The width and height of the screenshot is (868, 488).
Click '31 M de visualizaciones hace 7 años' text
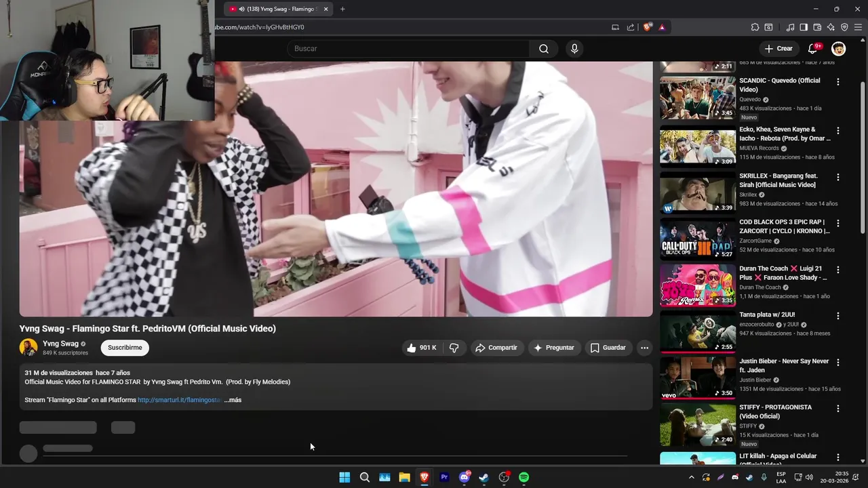(77, 373)
